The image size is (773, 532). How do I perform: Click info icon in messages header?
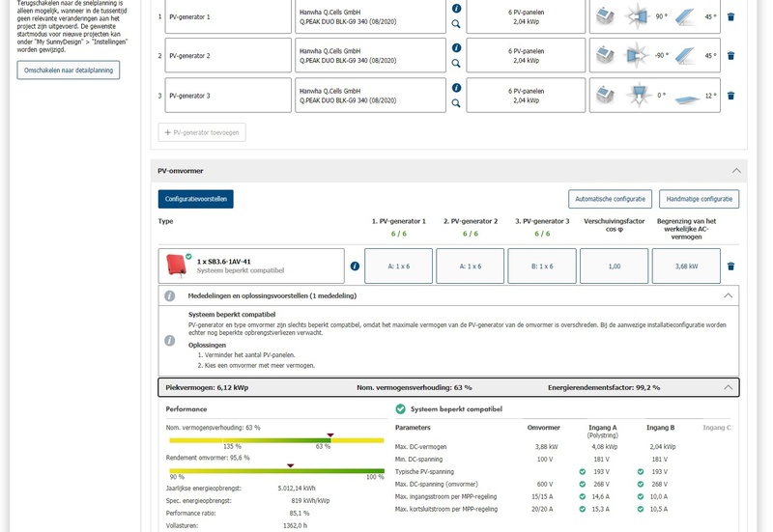(x=170, y=295)
